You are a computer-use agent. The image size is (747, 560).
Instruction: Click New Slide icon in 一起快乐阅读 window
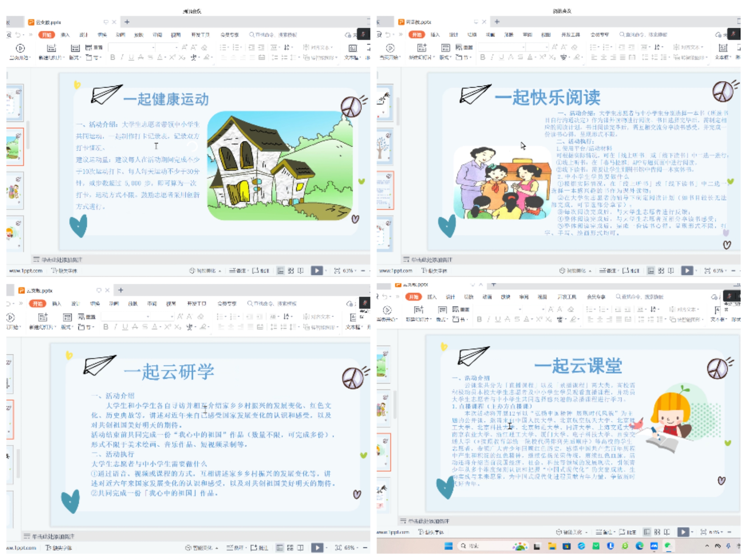tap(422, 48)
